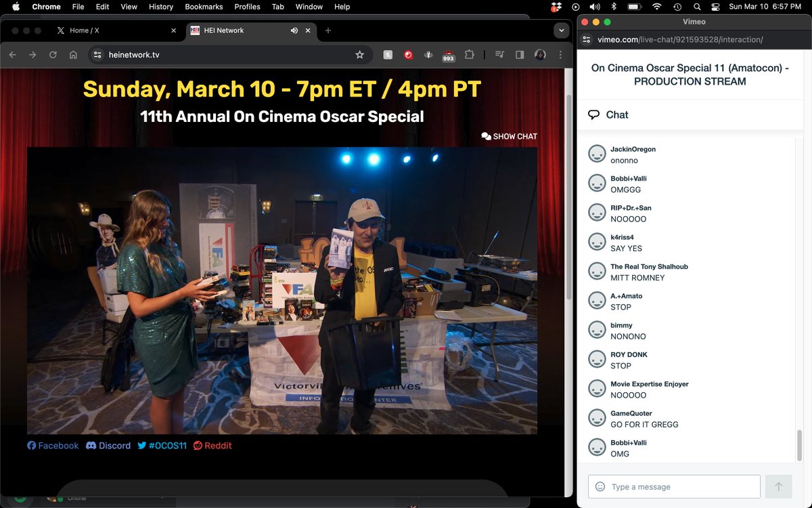Image resolution: width=812 pixels, height=508 pixels.
Task: Click SHOW CHAT above the video
Action: (x=509, y=136)
